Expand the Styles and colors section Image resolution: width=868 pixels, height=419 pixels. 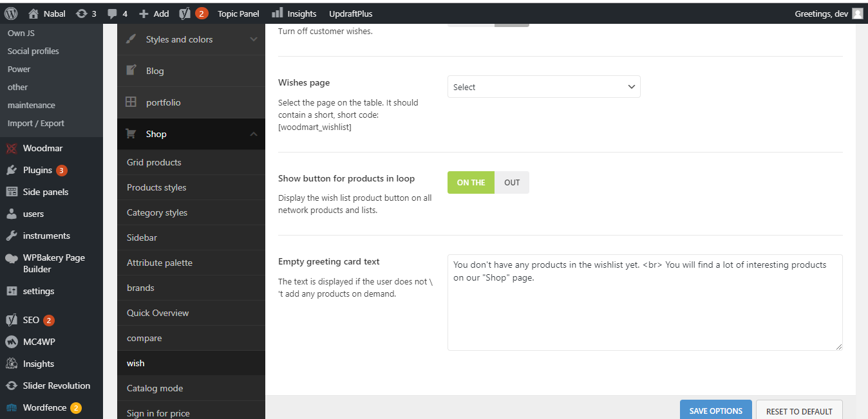pyautogui.click(x=253, y=39)
